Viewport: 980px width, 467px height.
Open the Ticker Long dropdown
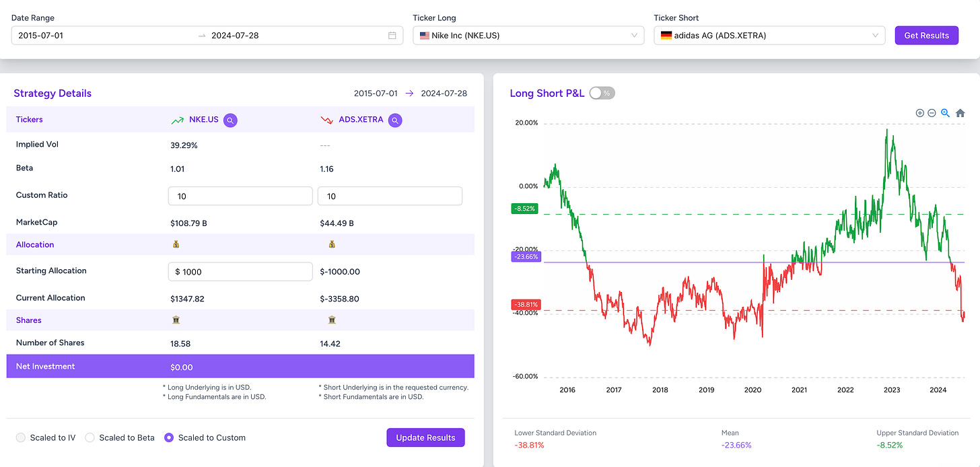[528, 36]
